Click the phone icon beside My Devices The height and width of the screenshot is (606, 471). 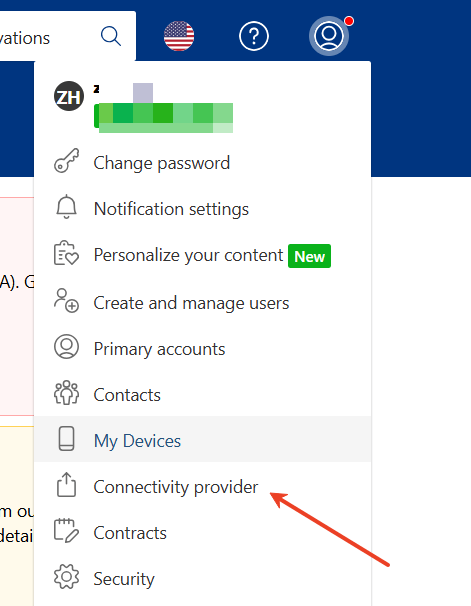[x=66, y=439]
